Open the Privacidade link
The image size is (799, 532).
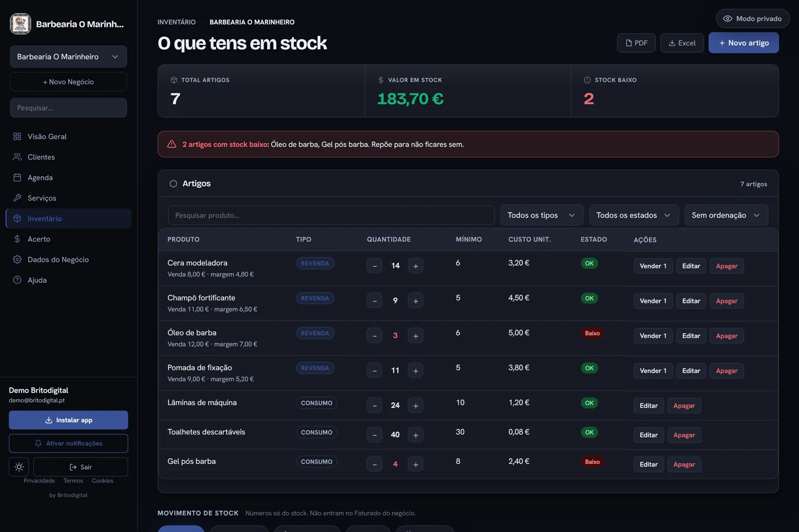[x=39, y=481]
